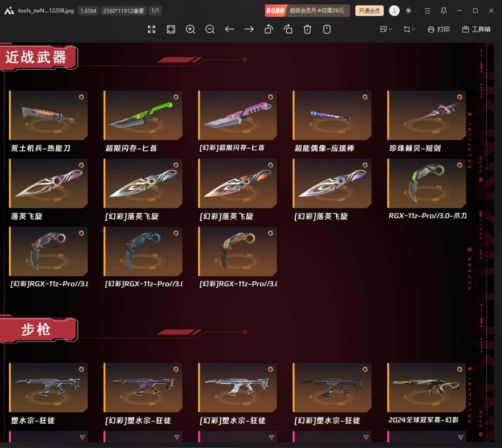This screenshot has width=502, height=448.
Task: Click the mouse scroll mode icon
Action: point(327,29)
